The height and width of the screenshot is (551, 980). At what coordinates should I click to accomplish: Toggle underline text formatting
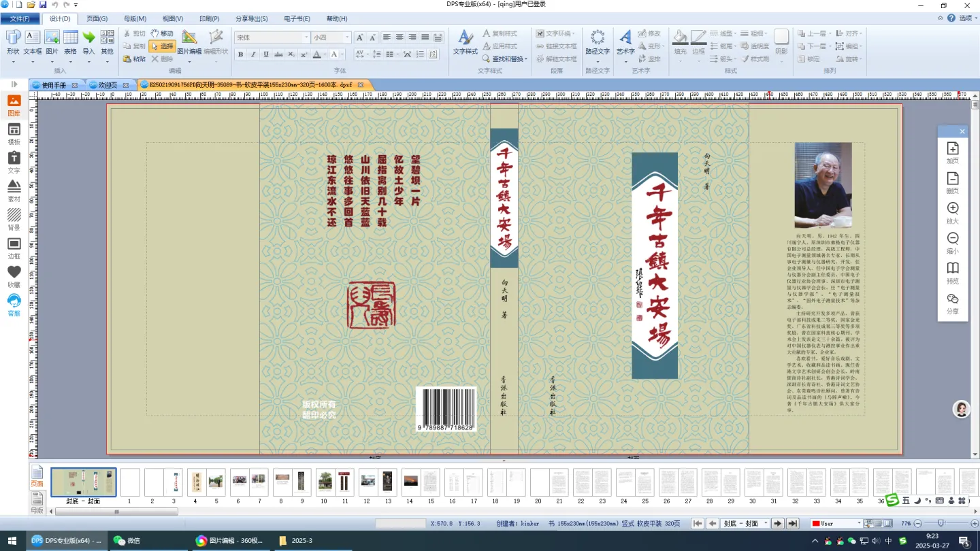pyautogui.click(x=266, y=54)
